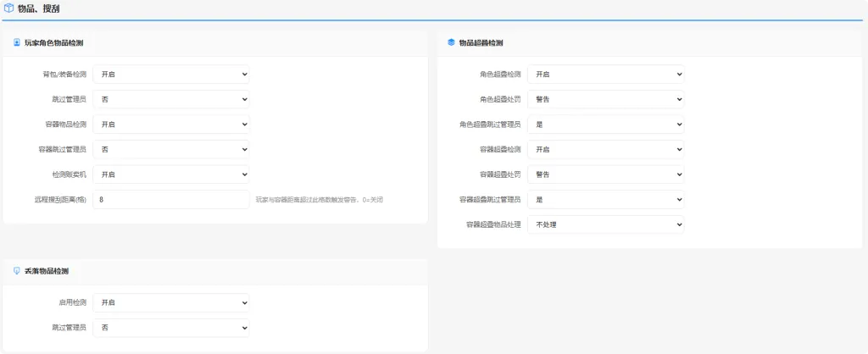Open 跳过管理员 dropdown under 玩家角色物品检测
The height and width of the screenshot is (354, 868).
coord(171,100)
